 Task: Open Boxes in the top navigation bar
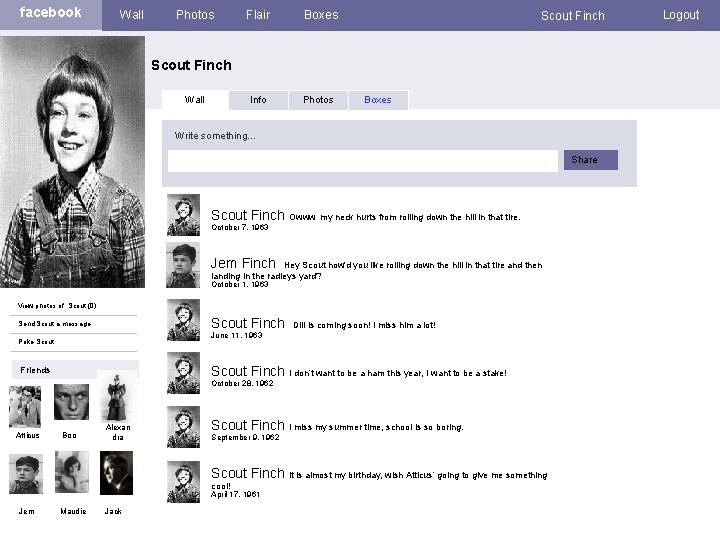[321, 15]
